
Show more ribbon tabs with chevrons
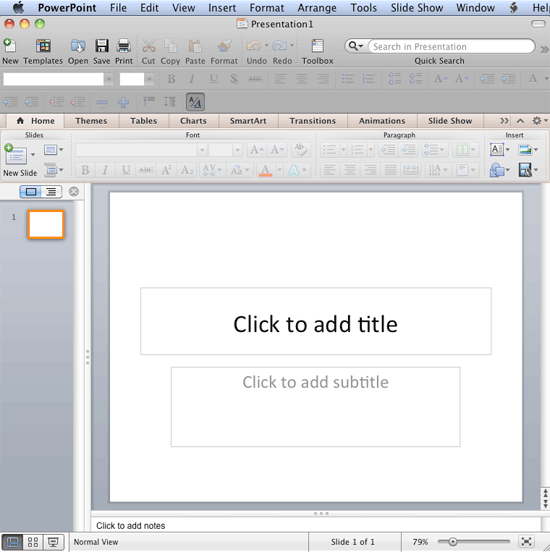[504, 121]
